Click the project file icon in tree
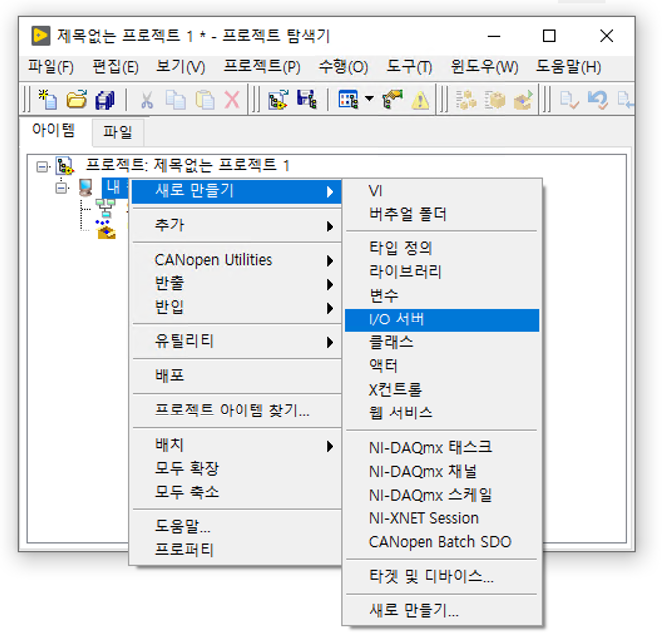667x644 pixels. pos(65,166)
